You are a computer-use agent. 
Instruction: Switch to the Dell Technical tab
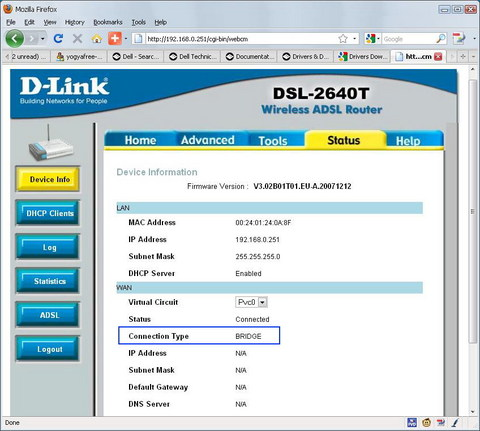coord(192,57)
